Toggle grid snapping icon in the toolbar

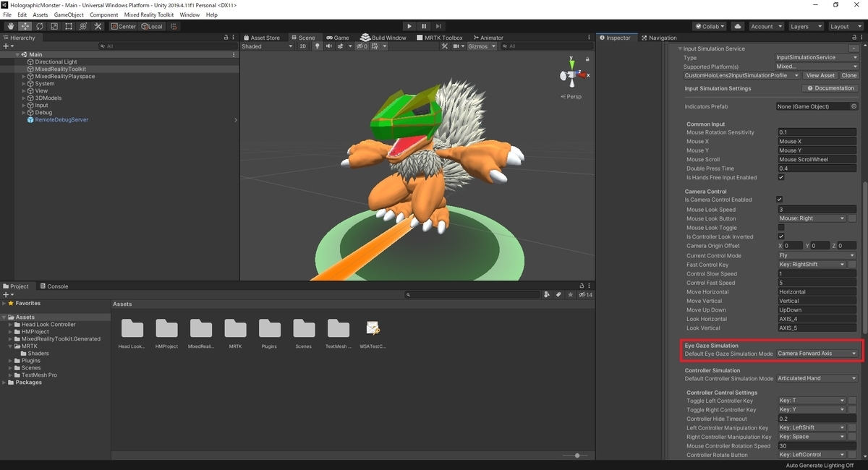coord(175,26)
